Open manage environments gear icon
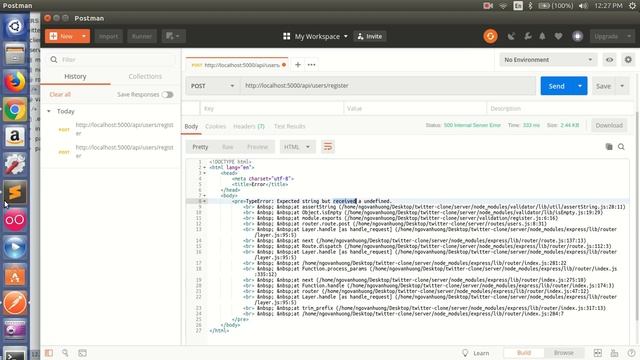 628,60
